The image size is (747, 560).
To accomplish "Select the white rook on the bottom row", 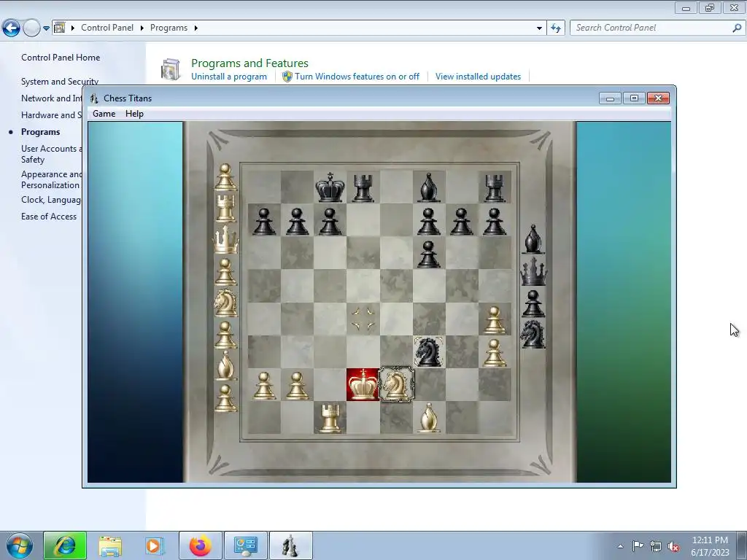I will point(330,418).
